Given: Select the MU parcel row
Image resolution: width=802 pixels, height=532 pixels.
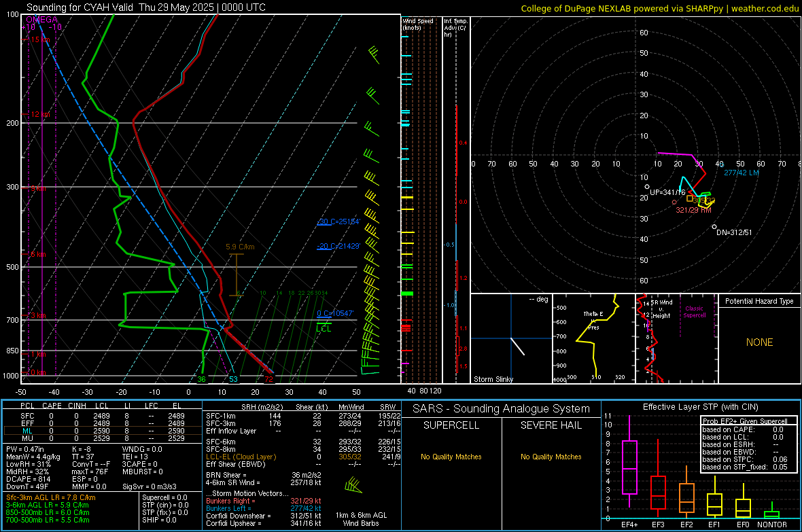Looking at the screenshot, I should pyautogui.click(x=103, y=438).
